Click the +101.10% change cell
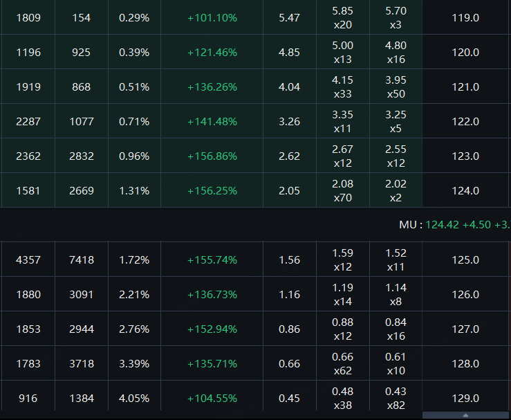This screenshot has width=511, height=420. tap(212, 18)
